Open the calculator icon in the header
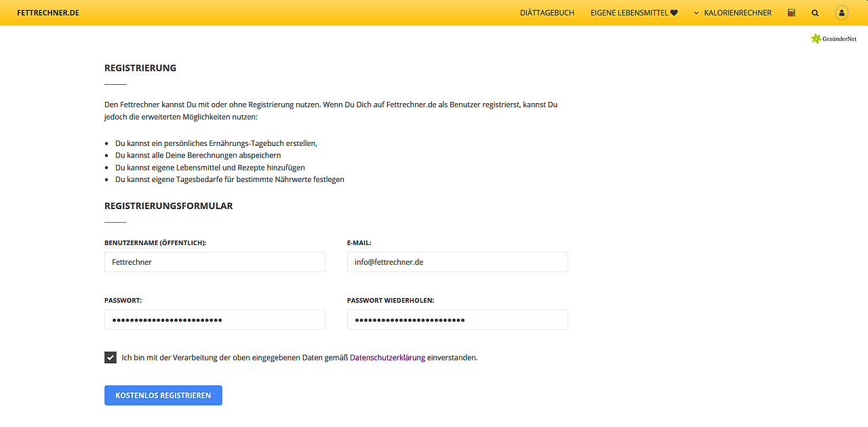The height and width of the screenshot is (427, 868). [791, 12]
